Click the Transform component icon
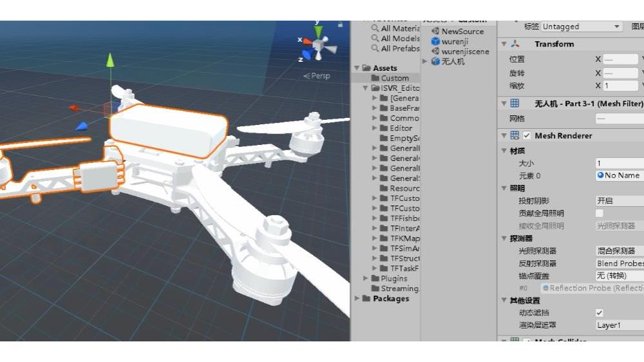 click(515, 44)
